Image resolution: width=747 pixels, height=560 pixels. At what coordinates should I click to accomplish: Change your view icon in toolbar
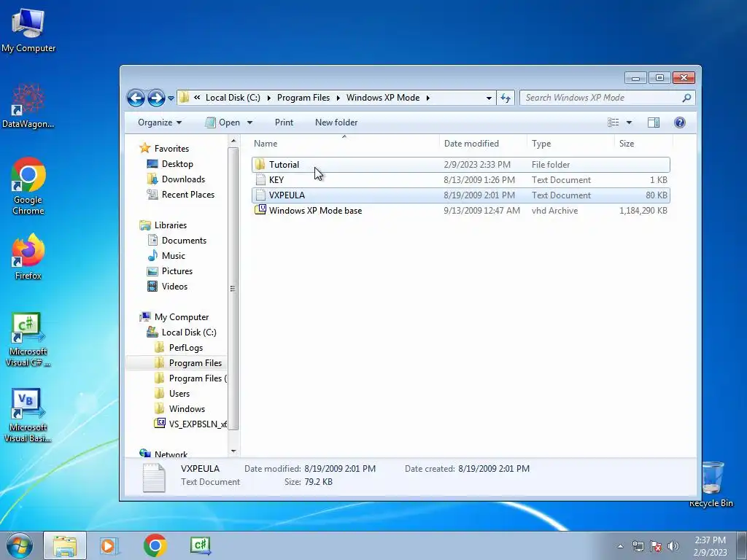(x=613, y=122)
